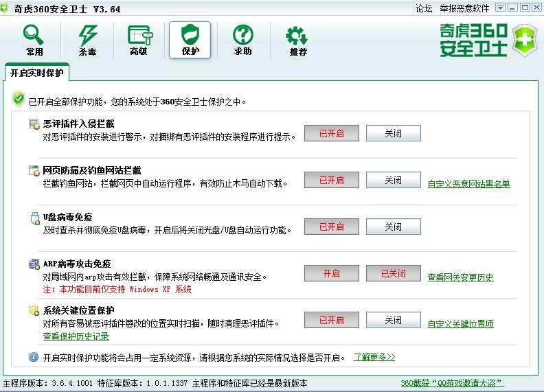Click 已开启 for 系统关键位置保护
The image size is (544, 392).
[332, 320]
